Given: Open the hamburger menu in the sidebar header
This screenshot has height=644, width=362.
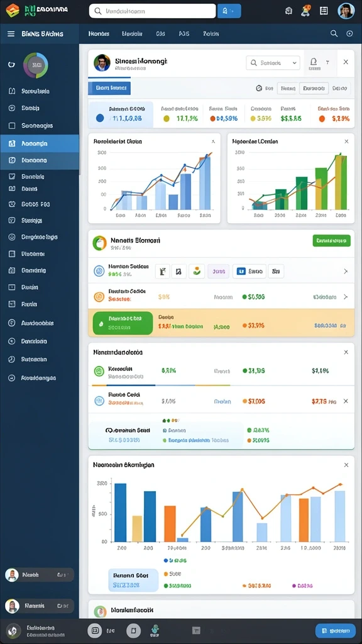Looking at the screenshot, I should coord(11,34).
